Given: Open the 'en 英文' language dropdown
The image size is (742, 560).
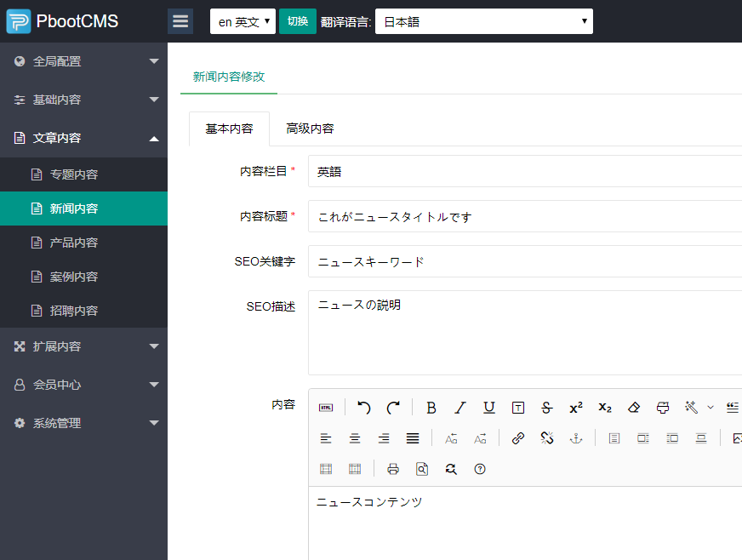Looking at the screenshot, I should [243, 21].
